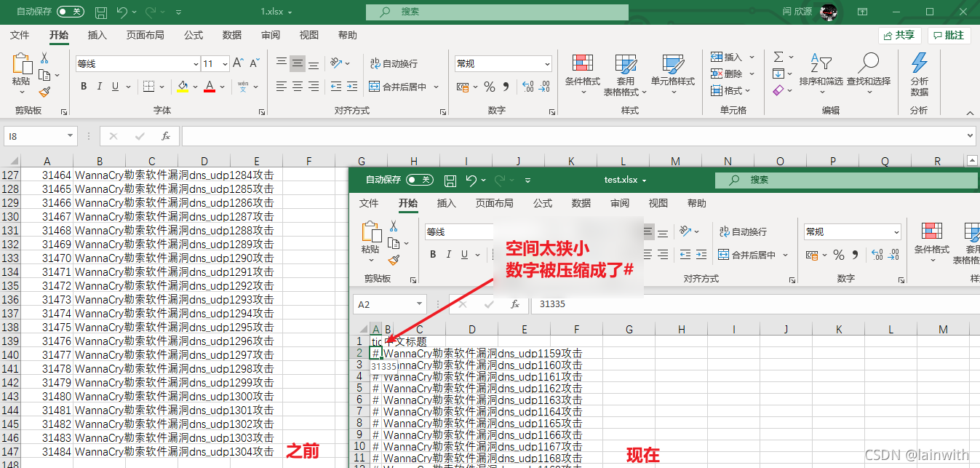Toggle Underline formatting in 1.xlsx ribbon
Viewport: 980px width, 468px height.
coord(115,87)
